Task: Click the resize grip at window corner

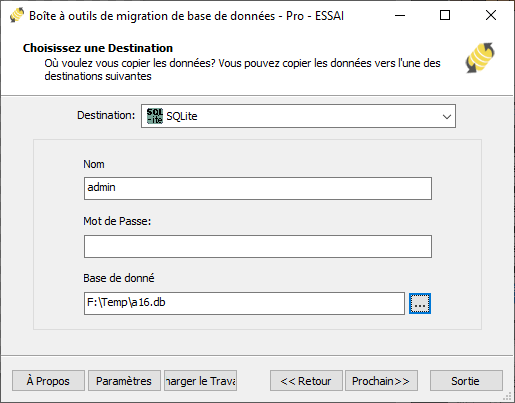Action: [507, 396]
